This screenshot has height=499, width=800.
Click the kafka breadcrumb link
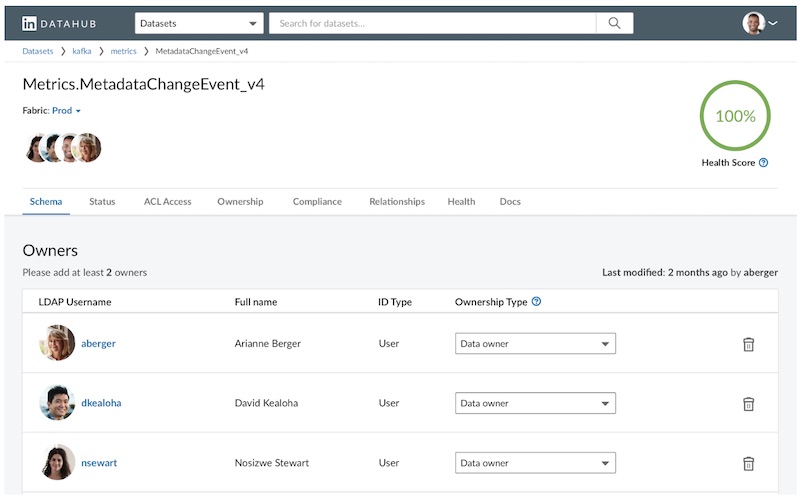tap(82, 51)
